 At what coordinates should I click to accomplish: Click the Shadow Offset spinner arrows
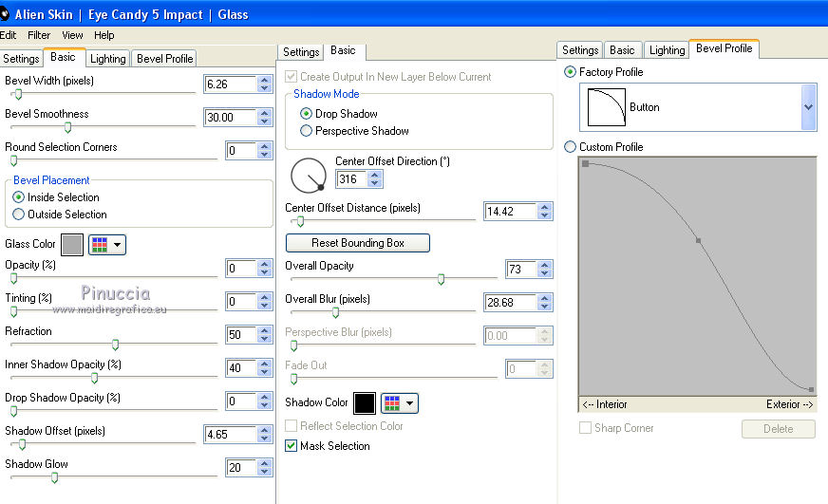(265, 435)
